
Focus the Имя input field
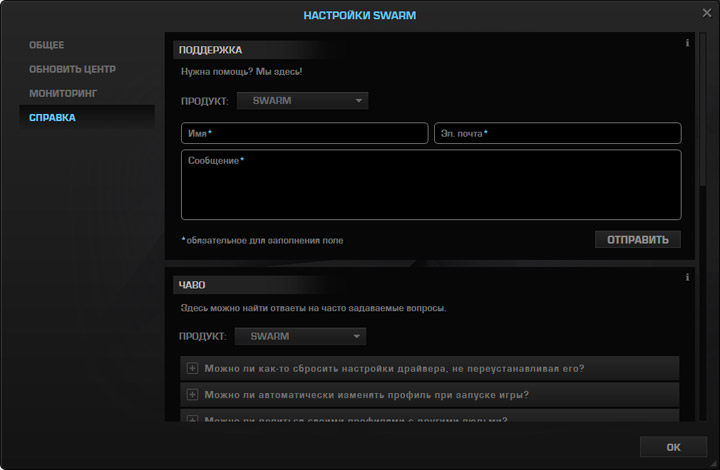pyautogui.click(x=305, y=133)
